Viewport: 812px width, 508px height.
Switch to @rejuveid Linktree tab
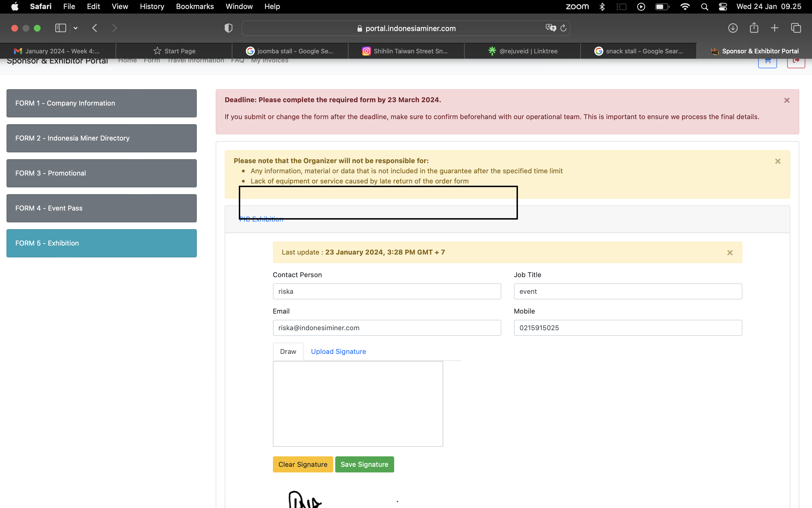click(x=522, y=51)
